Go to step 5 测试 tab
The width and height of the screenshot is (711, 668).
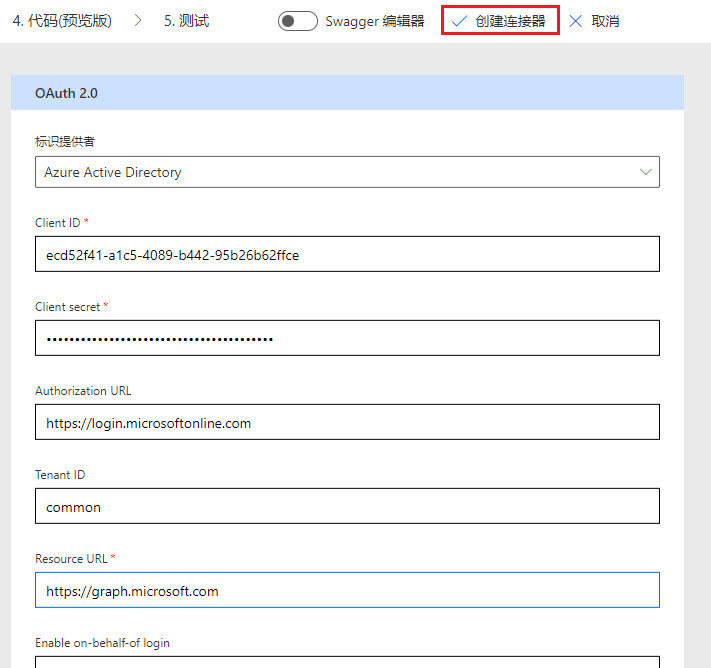[186, 21]
